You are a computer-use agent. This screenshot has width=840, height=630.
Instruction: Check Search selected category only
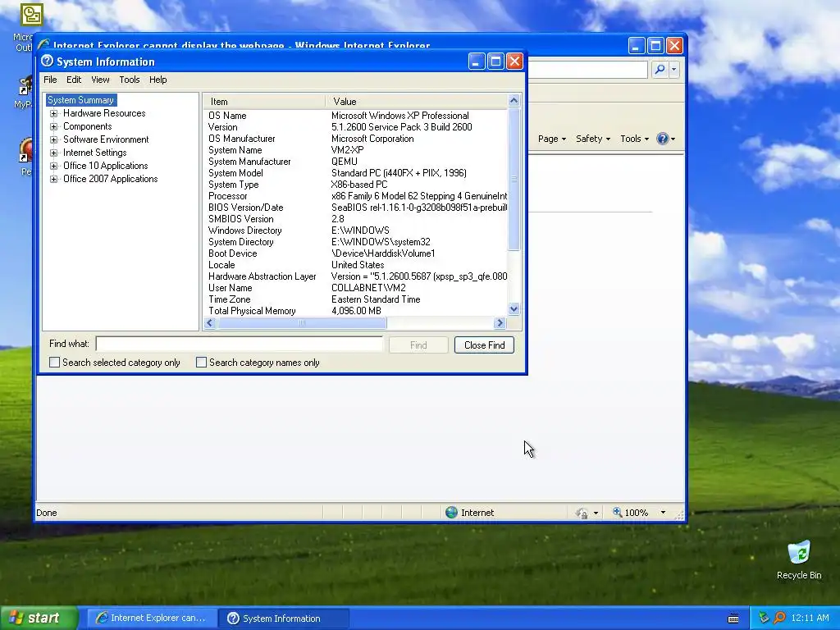[x=55, y=363]
